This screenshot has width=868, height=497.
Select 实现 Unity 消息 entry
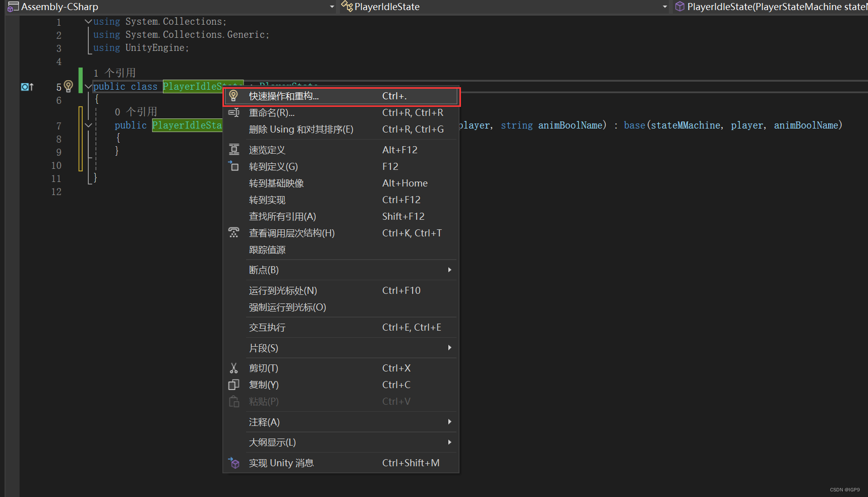coord(341,463)
